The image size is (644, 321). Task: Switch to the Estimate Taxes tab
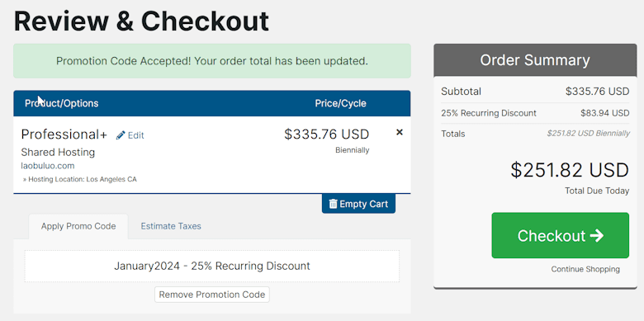171,226
